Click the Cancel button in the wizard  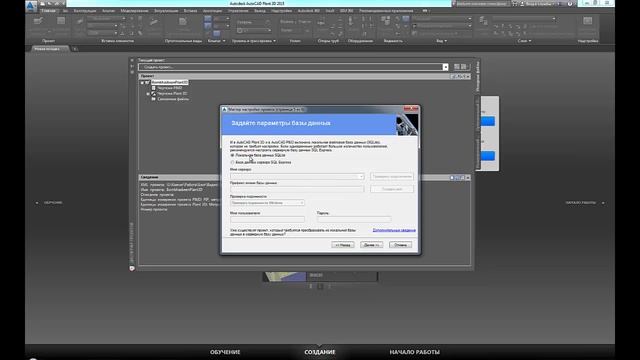tap(400, 245)
